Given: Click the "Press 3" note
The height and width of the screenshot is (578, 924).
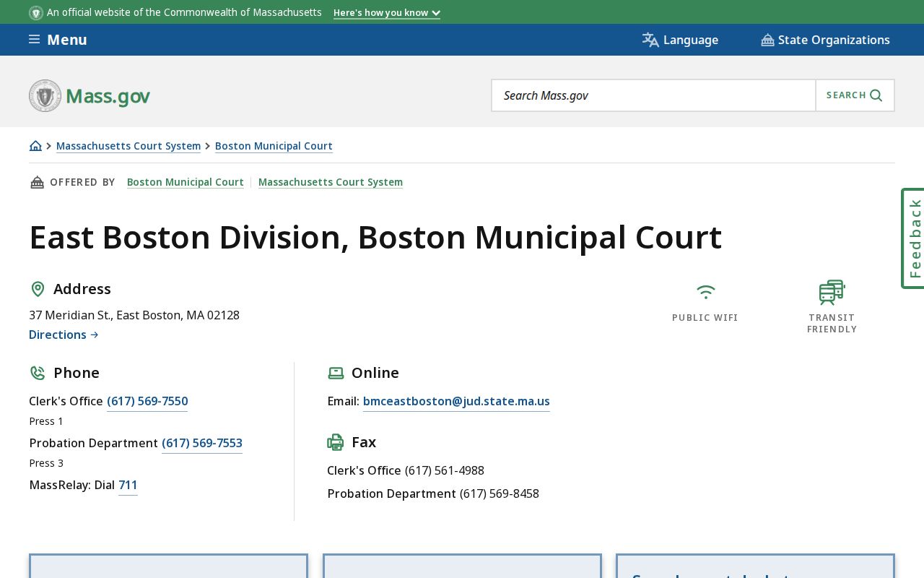Looking at the screenshot, I should pyautogui.click(x=46, y=463).
